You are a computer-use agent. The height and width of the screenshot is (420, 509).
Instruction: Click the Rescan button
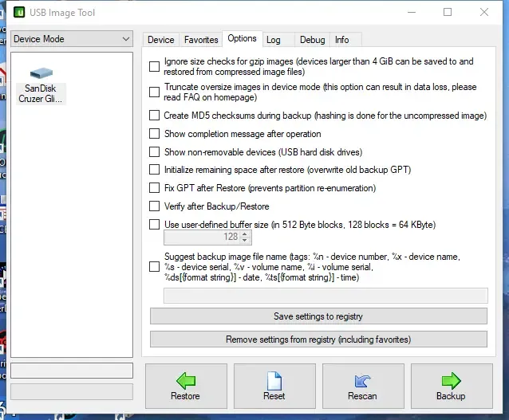pos(363,386)
